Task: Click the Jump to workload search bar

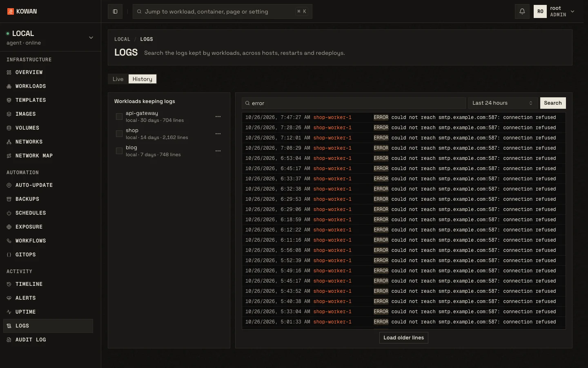Action: point(223,11)
